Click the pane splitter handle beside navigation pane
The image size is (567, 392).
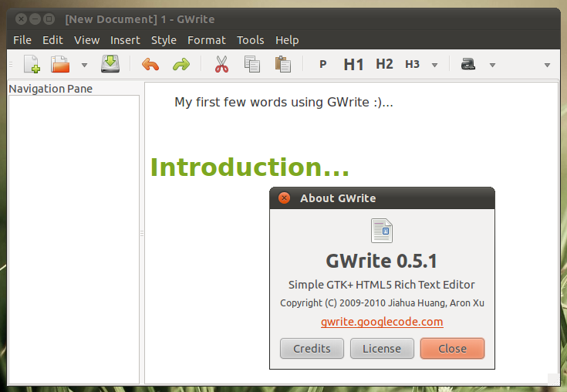(x=142, y=234)
